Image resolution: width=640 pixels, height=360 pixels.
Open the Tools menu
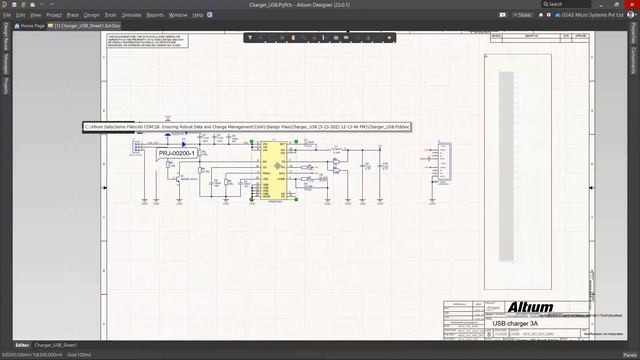[110, 15]
